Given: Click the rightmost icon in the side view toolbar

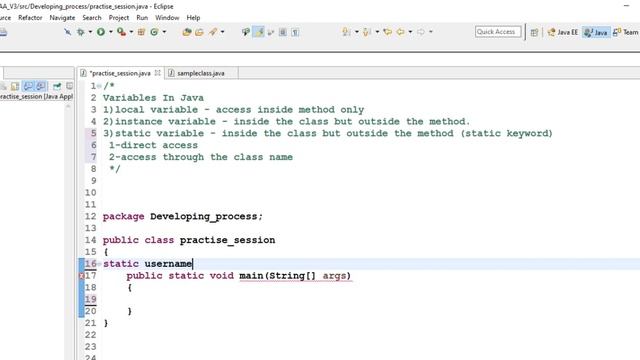Looking at the screenshot, I should coord(69,86).
